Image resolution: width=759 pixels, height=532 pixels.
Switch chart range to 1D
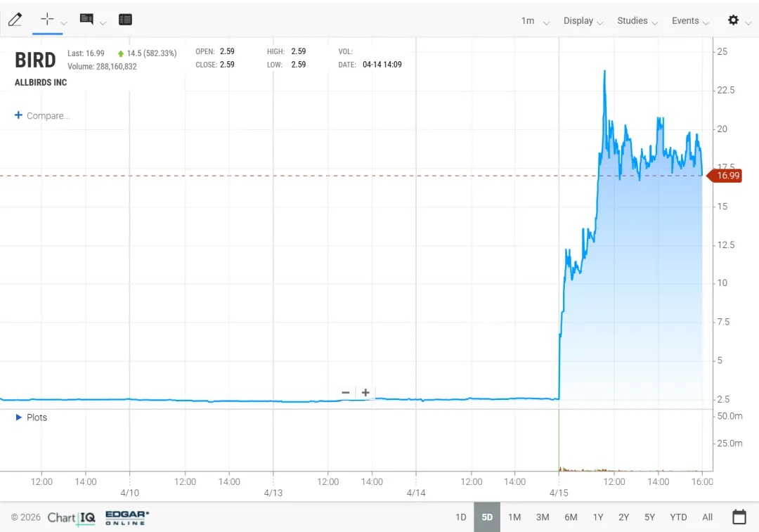pyautogui.click(x=461, y=517)
